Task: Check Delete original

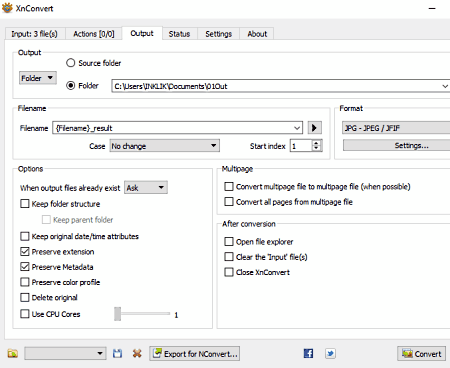Action: (25, 297)
